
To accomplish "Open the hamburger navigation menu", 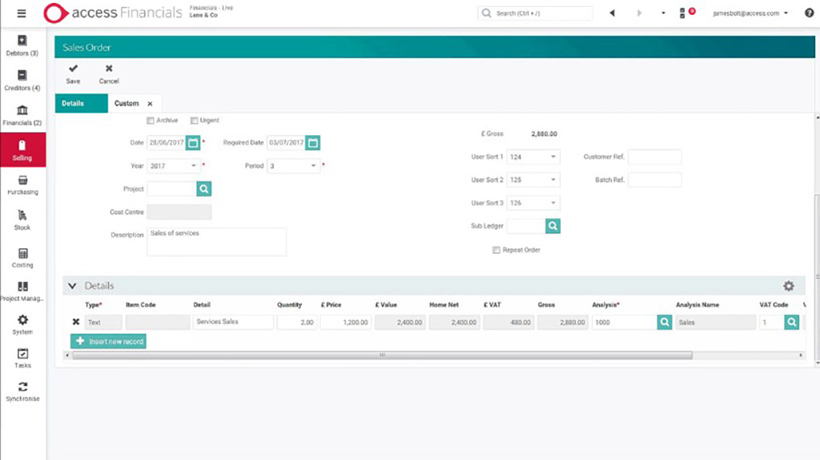I will click(21, 14).
